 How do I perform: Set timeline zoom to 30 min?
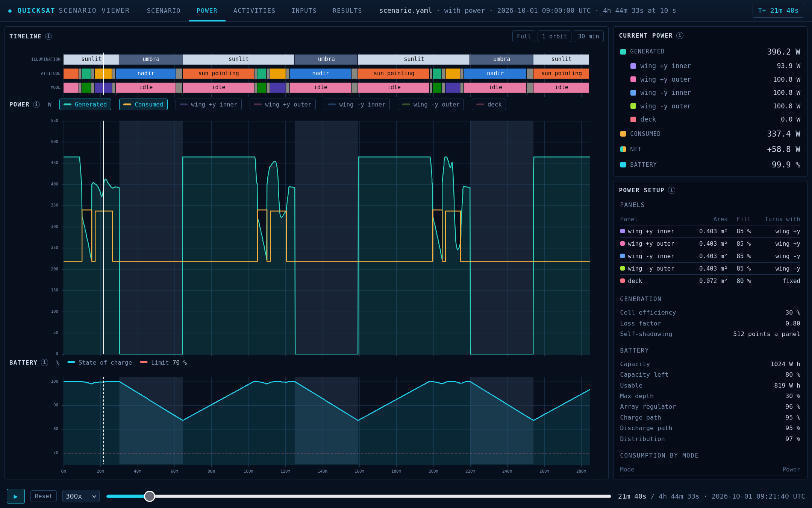click(588, 37)
